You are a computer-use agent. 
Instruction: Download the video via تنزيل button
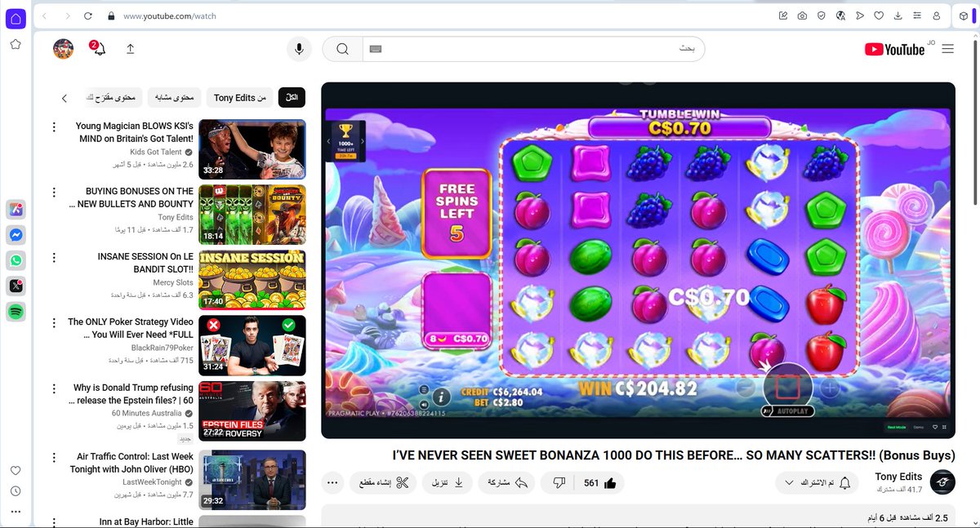[447, 483]
